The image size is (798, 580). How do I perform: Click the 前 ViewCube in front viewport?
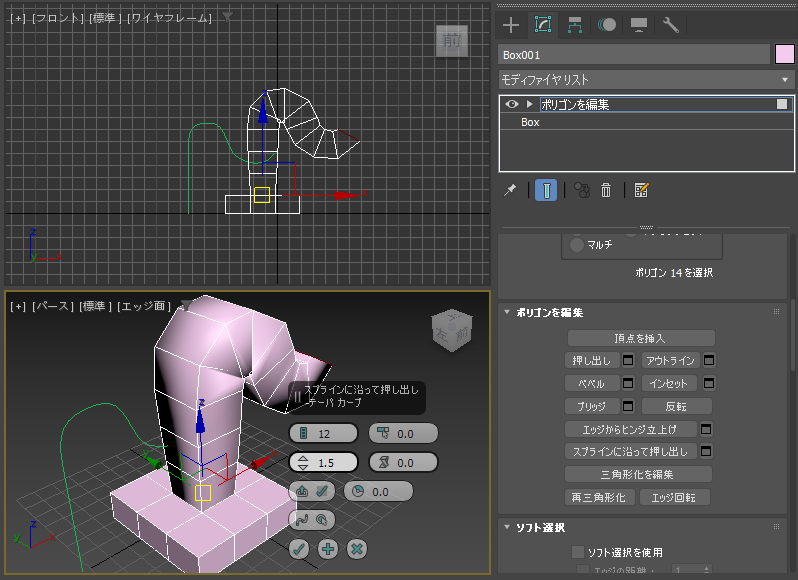(452, 41)
